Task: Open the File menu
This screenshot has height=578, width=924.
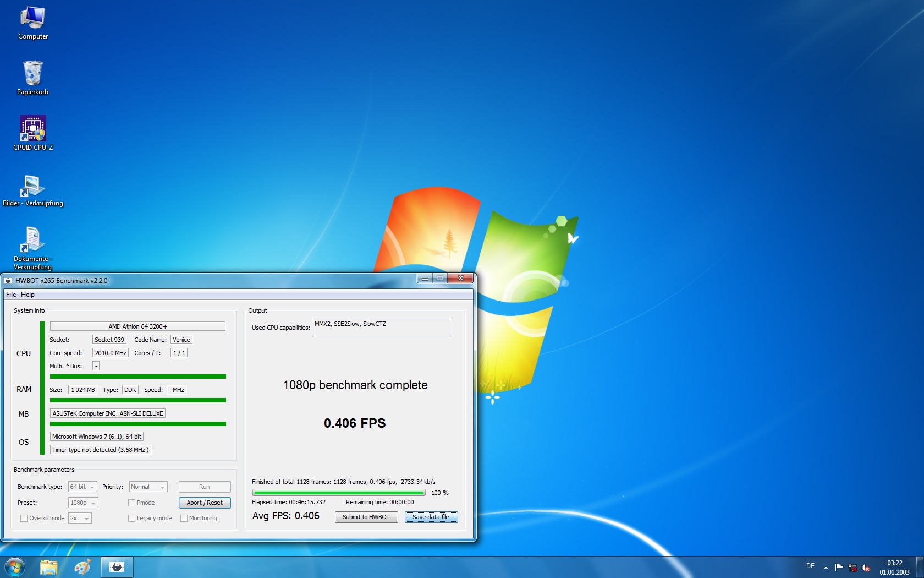Action: tap(11, 295)
